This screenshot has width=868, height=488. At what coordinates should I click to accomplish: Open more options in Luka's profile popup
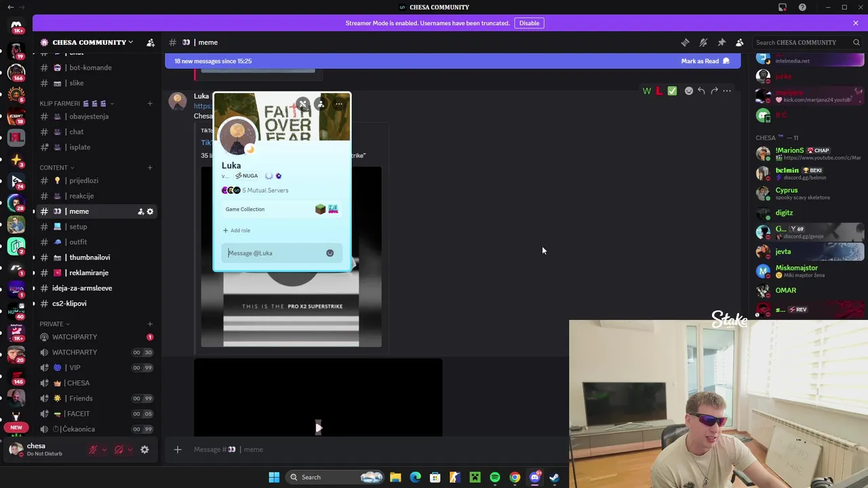339,104
